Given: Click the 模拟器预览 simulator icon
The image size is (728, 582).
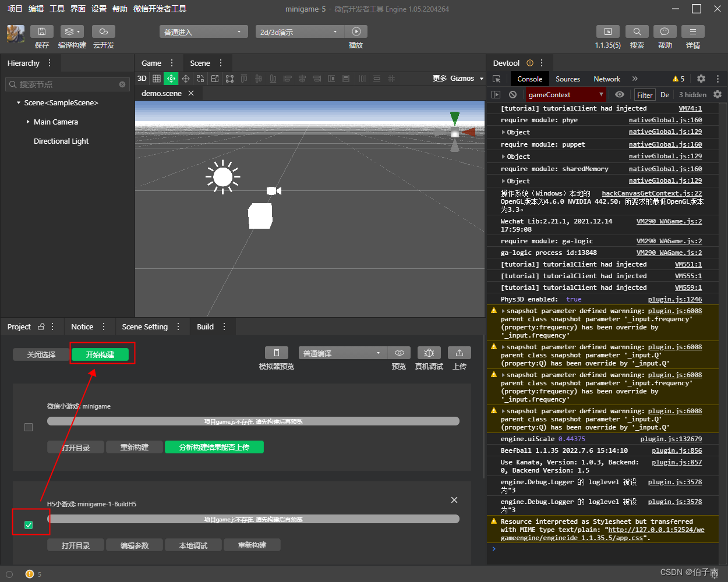Looking at the screenshot, I should pos(277,353).
